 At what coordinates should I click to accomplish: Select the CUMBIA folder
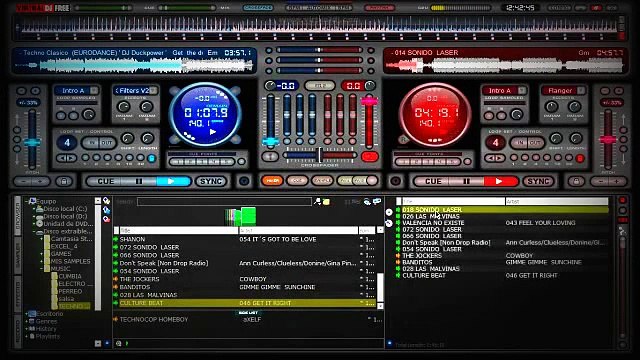(70, 276)
